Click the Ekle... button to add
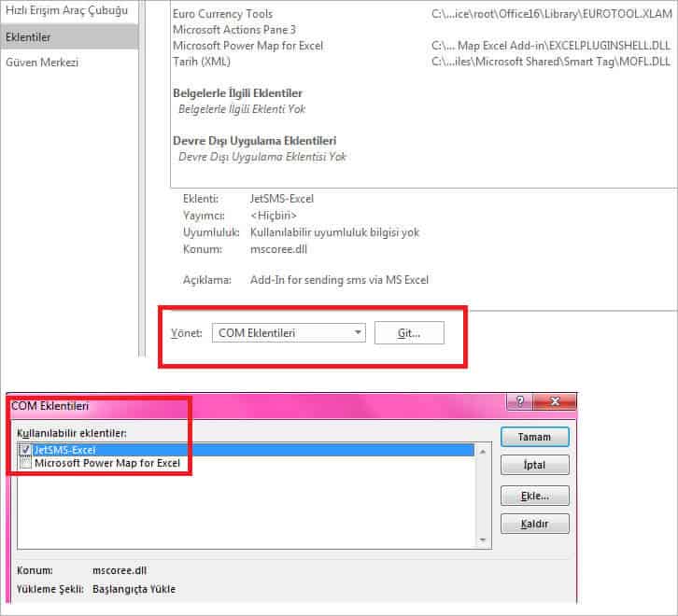The image size is (678, 616). [x=534, y=496]
